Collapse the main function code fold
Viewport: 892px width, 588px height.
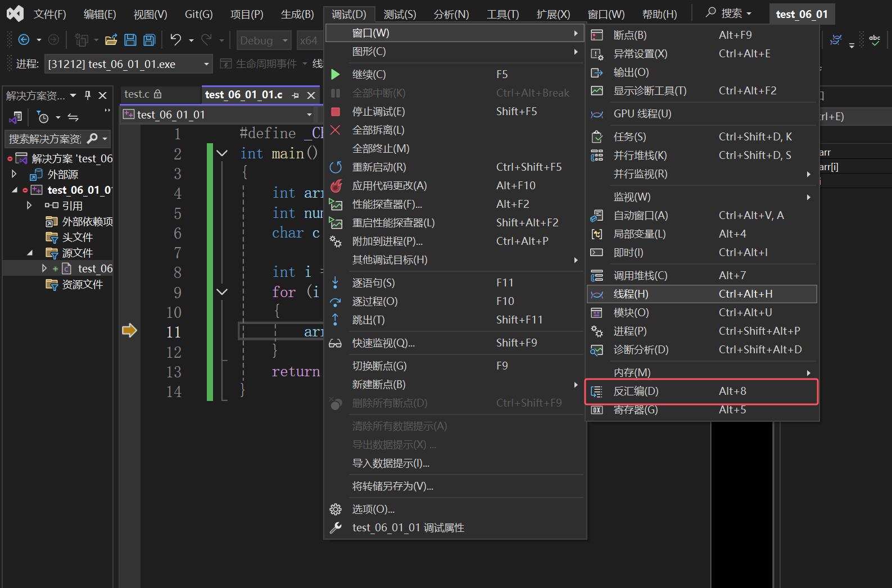tap(222, 153)
